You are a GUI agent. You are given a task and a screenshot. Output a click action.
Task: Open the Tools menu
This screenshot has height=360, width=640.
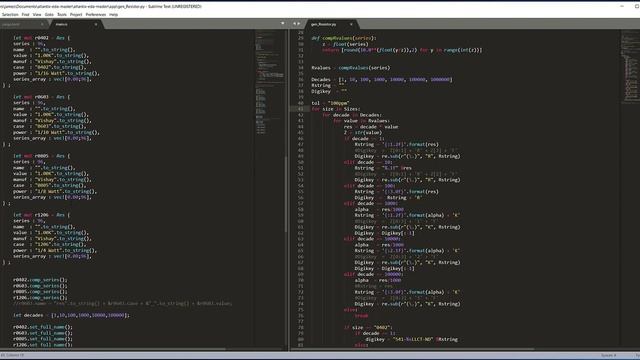tap(62, 14)
